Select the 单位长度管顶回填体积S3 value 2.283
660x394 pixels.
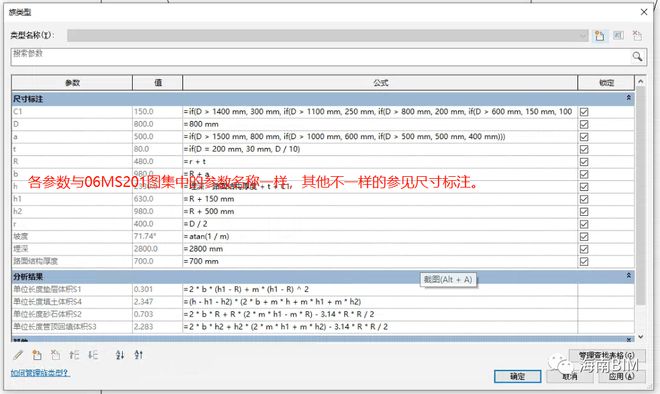(x=157, y=327)
